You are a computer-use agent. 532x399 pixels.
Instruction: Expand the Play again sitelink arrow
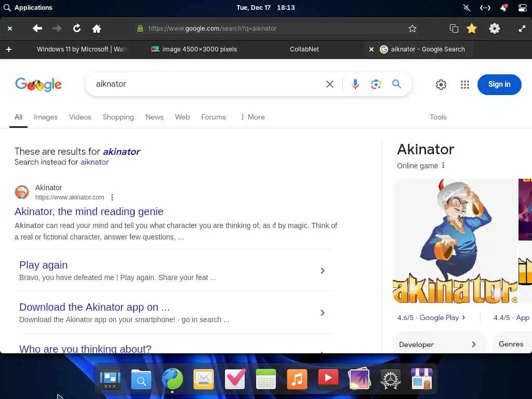323,271
